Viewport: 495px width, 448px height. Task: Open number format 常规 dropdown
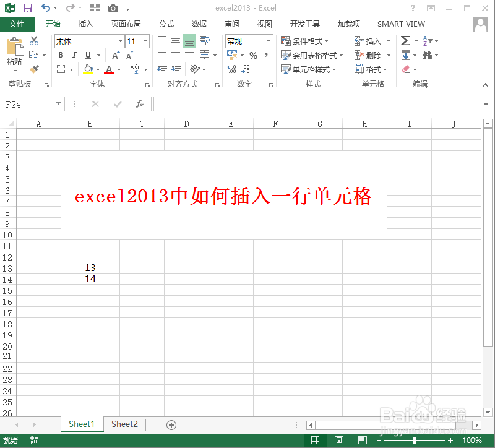pos(269,41)
